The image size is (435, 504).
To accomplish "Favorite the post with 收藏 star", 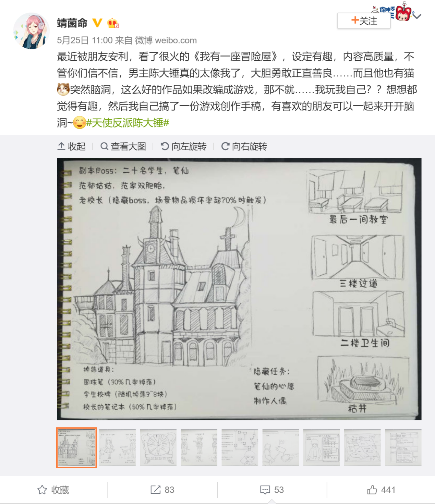I will pos(53,490).
